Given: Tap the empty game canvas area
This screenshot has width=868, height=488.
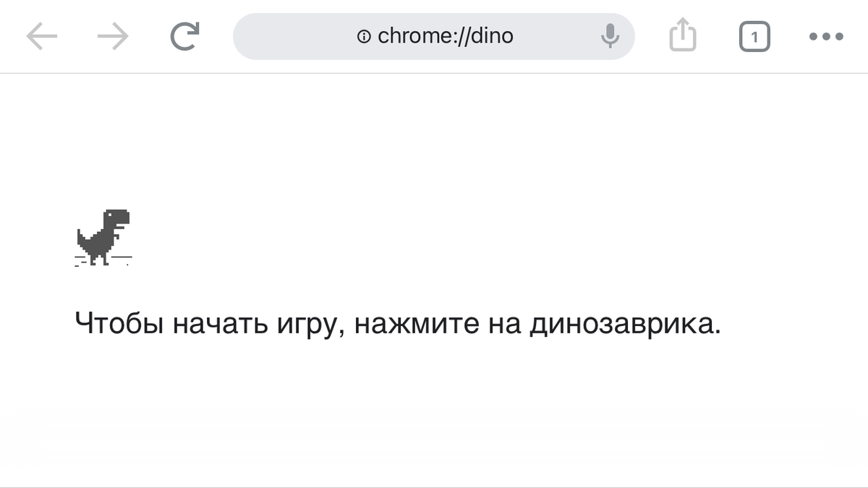Looking at the screenshot, I should (506, 181).
